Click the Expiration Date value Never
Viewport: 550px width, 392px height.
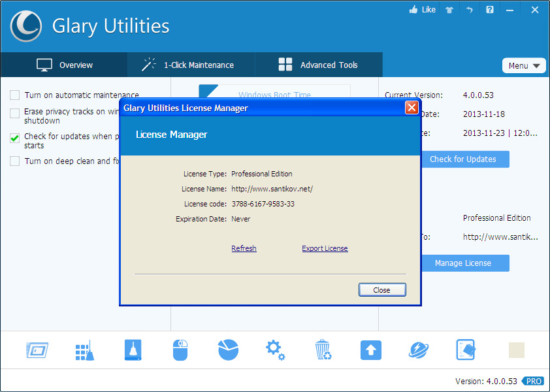(x=240, y=219)
